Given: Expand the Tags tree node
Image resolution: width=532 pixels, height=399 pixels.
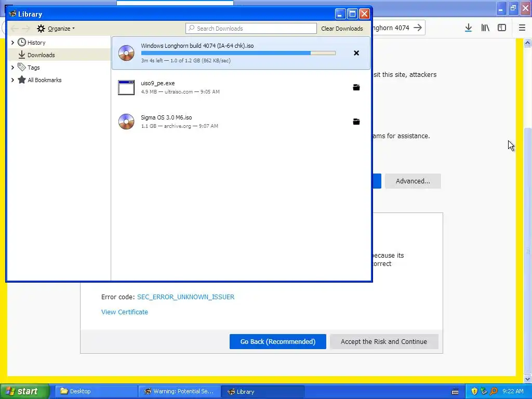Looking at the screenshot, I should point(12,68).
